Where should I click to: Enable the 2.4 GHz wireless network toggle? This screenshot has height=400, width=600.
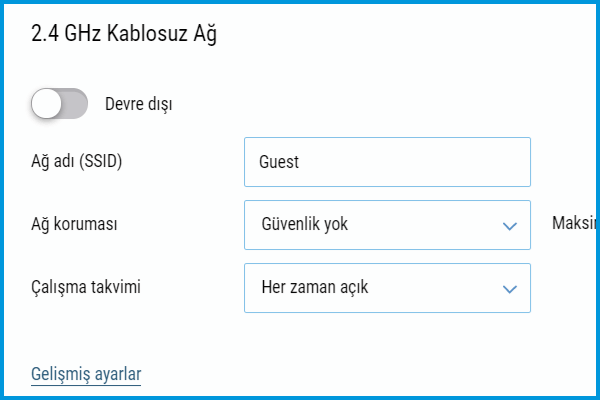[x=59, y=103]
